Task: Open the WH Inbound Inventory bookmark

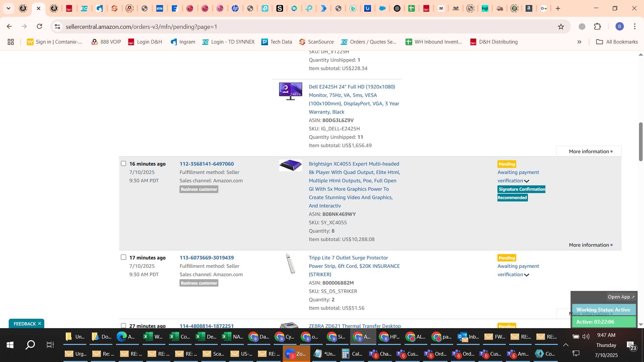Action: [434, 42]
